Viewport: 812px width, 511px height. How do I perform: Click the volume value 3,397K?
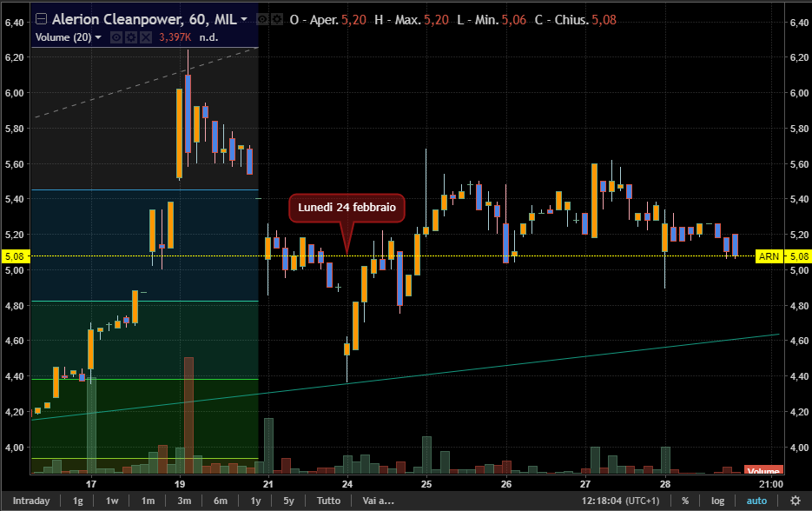[x=175, y=37]
